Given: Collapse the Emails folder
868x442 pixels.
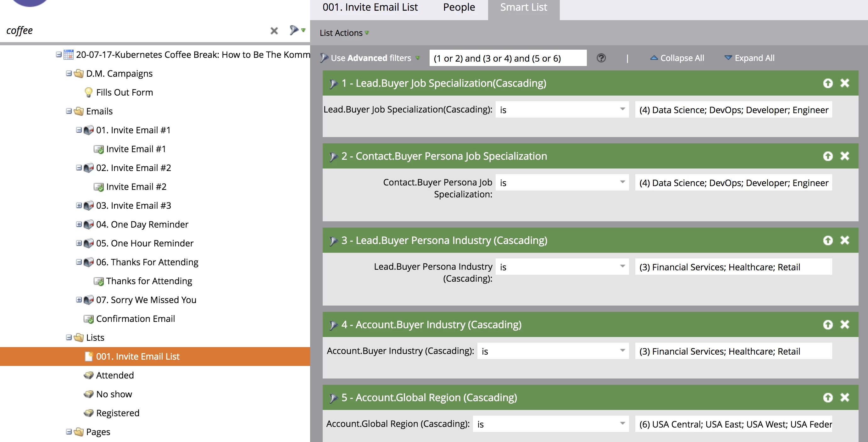Looking at the screenshot, I should tap(69, 111).
